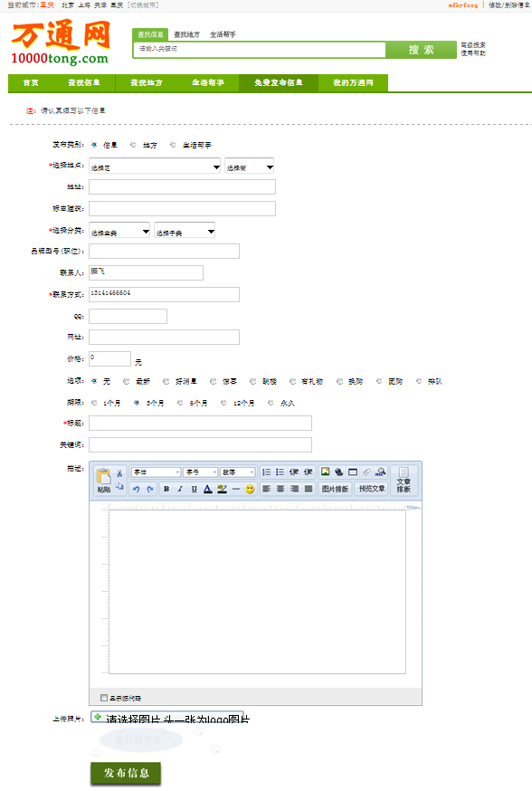Click the Insert Image icon in the editor
532x791 pixels.
(325, 472)
